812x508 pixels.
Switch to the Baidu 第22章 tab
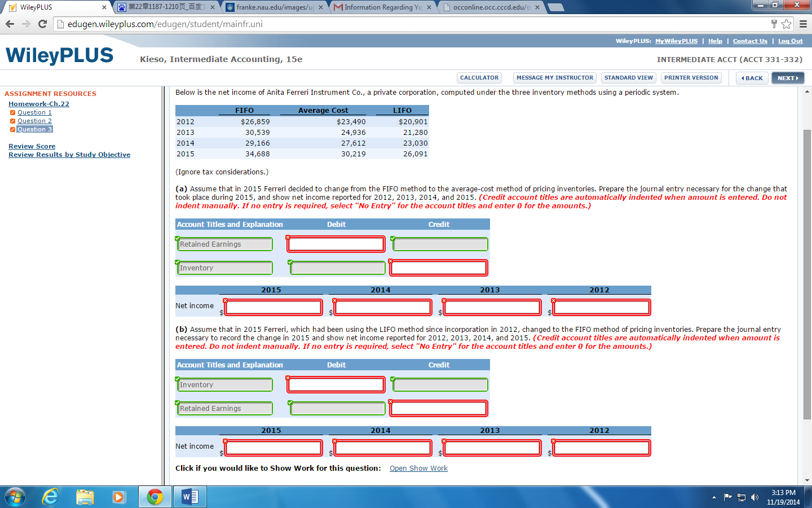click(167, 7)
